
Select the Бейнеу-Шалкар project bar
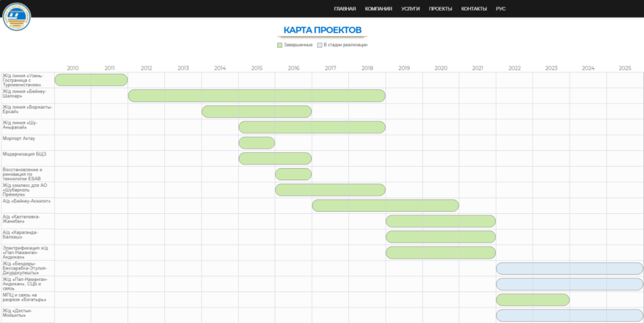click(x=257, y=96)
